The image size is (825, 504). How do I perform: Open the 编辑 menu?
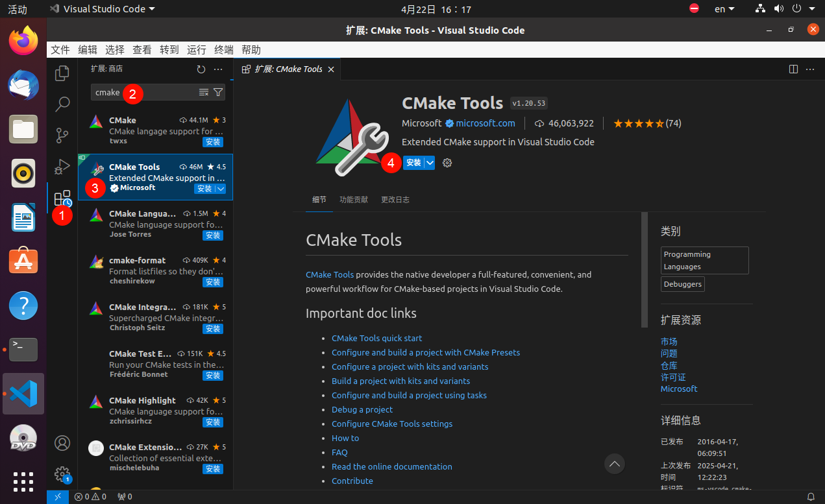click(x=88, y=50)
